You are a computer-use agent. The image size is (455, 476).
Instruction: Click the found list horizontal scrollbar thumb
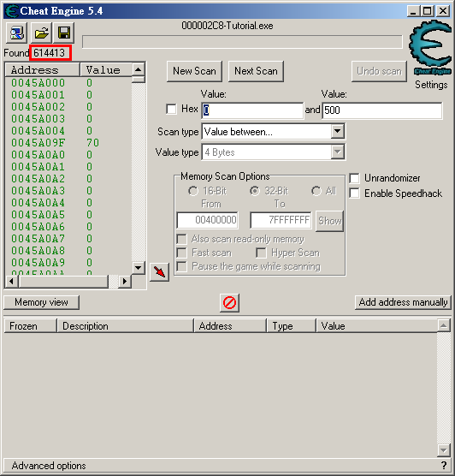pyautogui.click(x=63, y=282)
